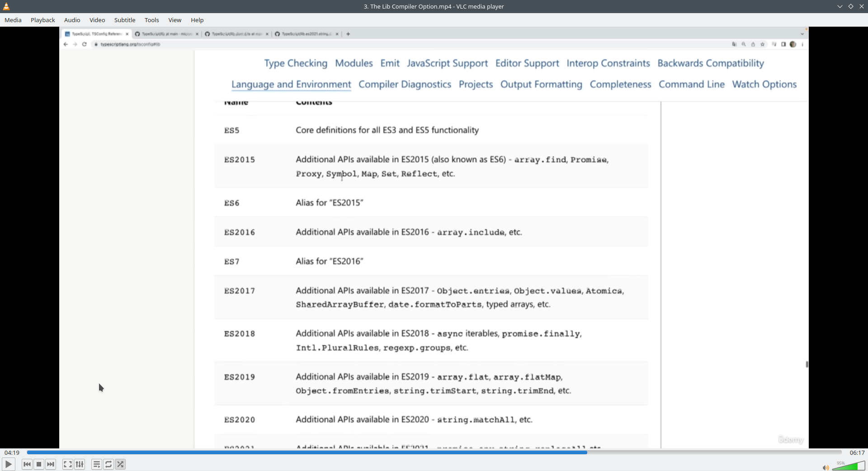Jump to previous media track
The width and height of the screenshot is (868, 471).
pyautogui.click(x=27, y=464)
